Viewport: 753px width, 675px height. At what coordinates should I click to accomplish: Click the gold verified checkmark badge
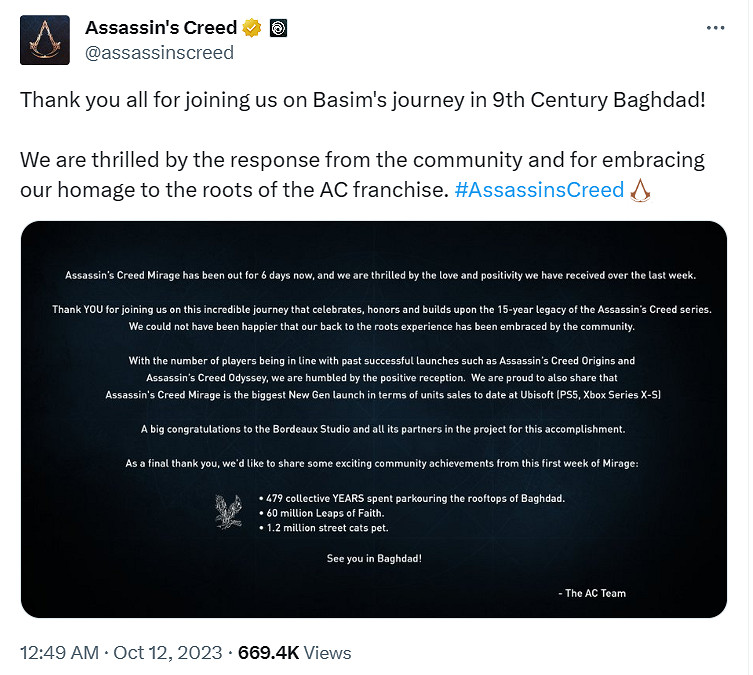tap(252, 27)
